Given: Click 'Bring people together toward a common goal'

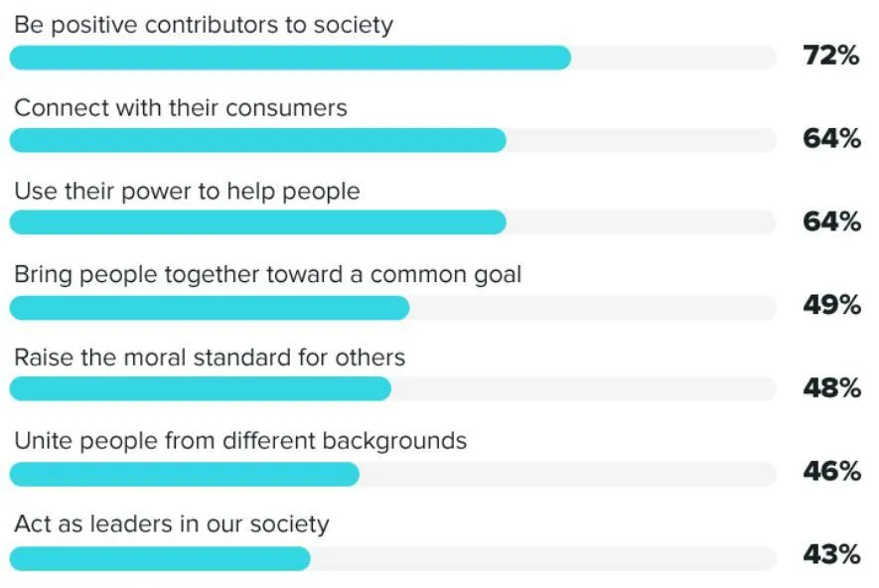Looking at the screenshot, I should coord(267,275).
